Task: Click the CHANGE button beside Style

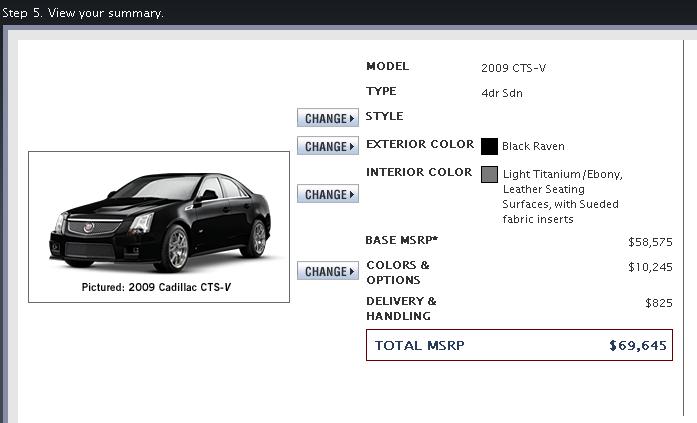Action: (x=327, y=118)
